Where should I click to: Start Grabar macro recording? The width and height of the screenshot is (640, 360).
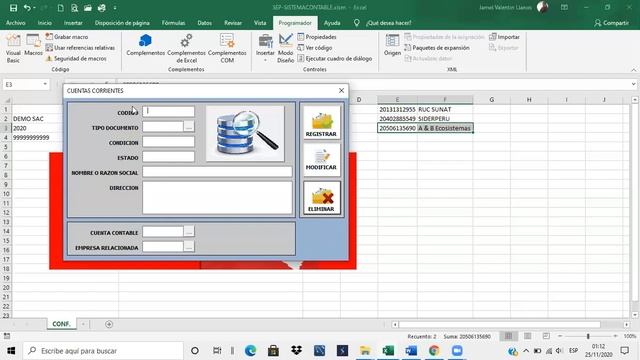(x=67, y=37)
